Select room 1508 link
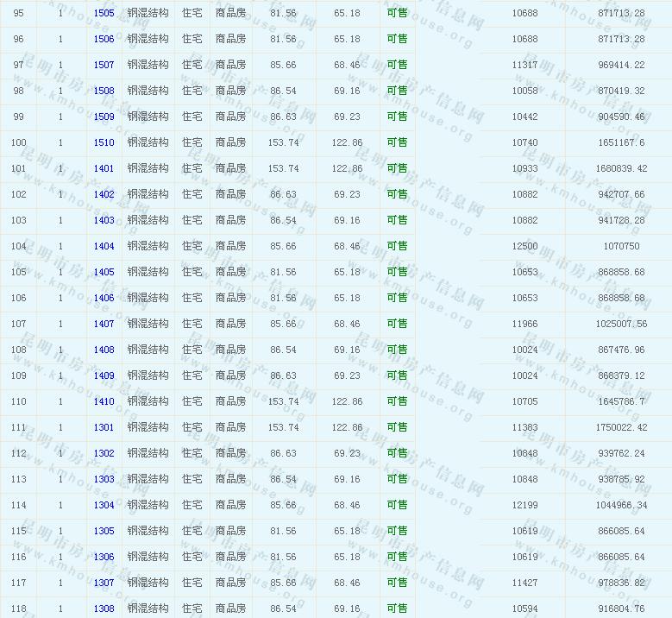The height and width of the screenshot is (618, 672). (104, 91)
